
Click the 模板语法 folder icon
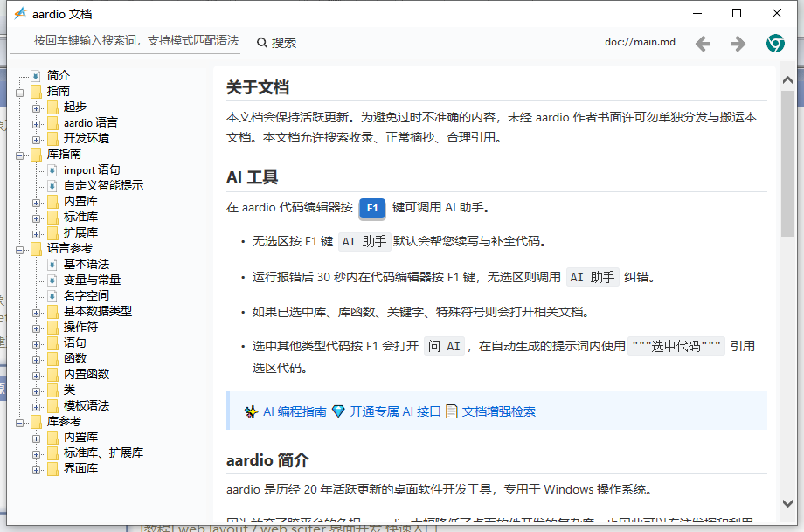(52, 406)
